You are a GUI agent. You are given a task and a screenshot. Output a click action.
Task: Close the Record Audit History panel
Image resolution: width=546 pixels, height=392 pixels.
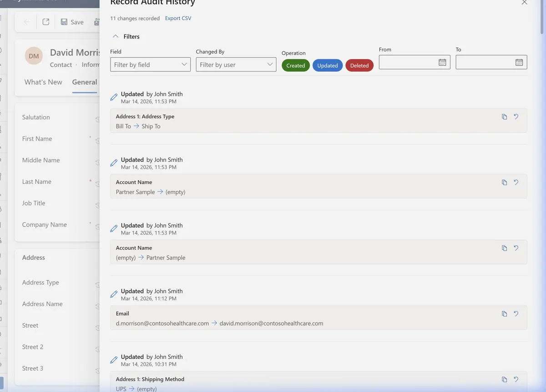tap(524, 3)
